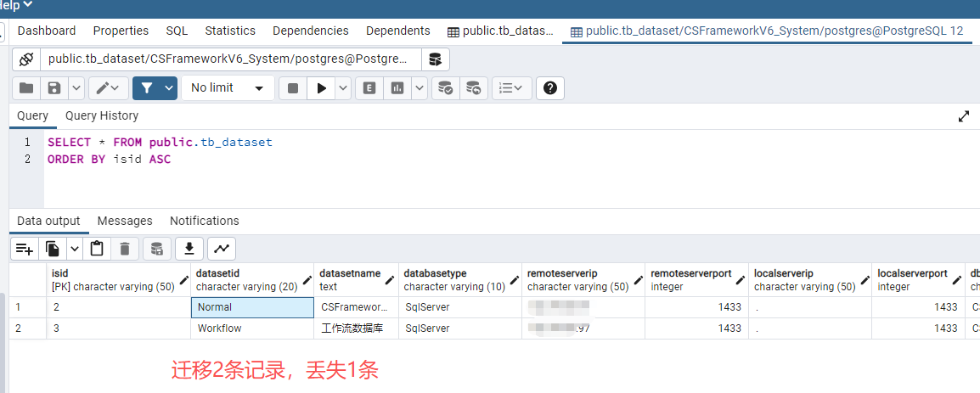This screenshot has width=980, height=393.
Task: Stop the running query
Action: coord(292,88)
